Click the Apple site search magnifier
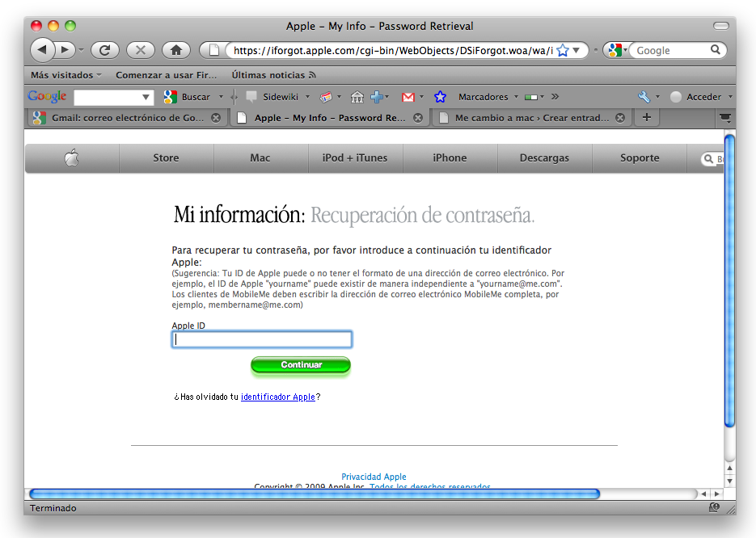 pyautogui.click(x=708, y=158)
